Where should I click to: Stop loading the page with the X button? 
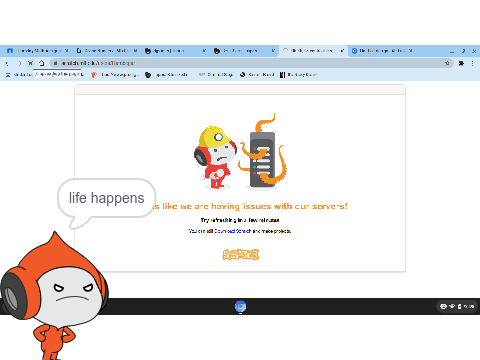(30, 63)
